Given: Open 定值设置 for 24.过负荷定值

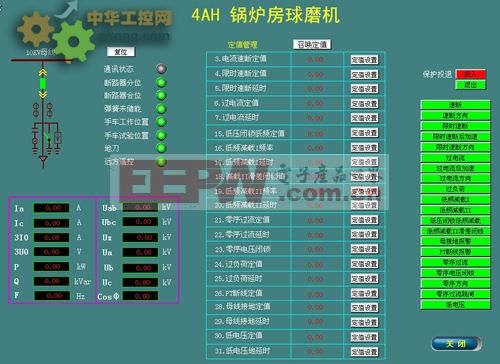Looking at the screenshot, I should tap(364, 264).
